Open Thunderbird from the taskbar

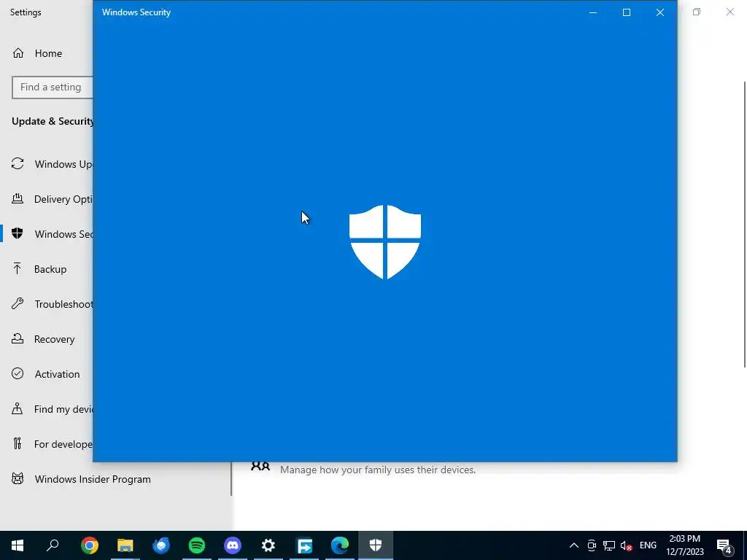[161, 545]
